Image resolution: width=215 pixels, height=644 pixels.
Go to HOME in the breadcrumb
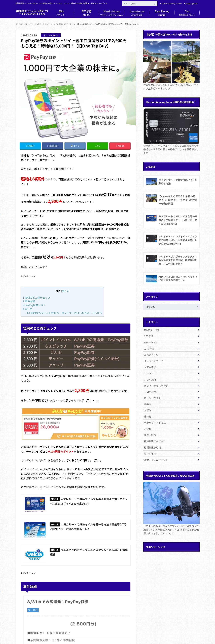coord(20,24)
